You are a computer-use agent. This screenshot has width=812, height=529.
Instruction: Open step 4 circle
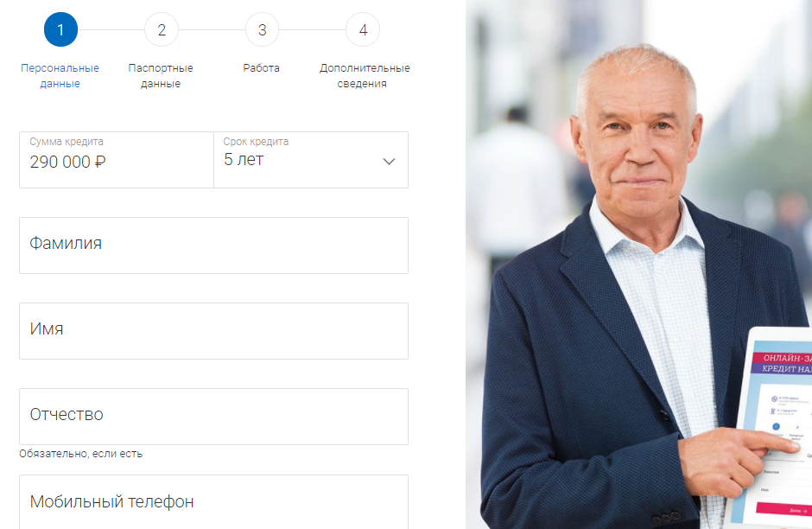tap(363, 29)
